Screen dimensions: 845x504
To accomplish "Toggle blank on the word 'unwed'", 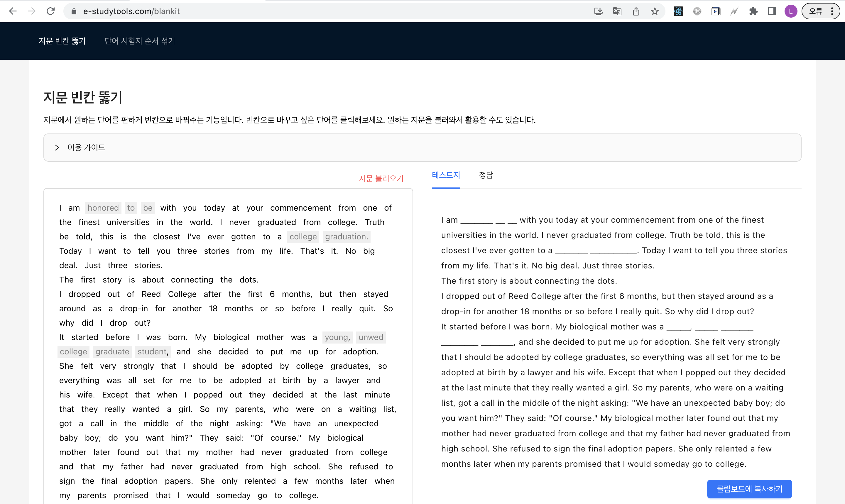I will [x=371, y=337].
